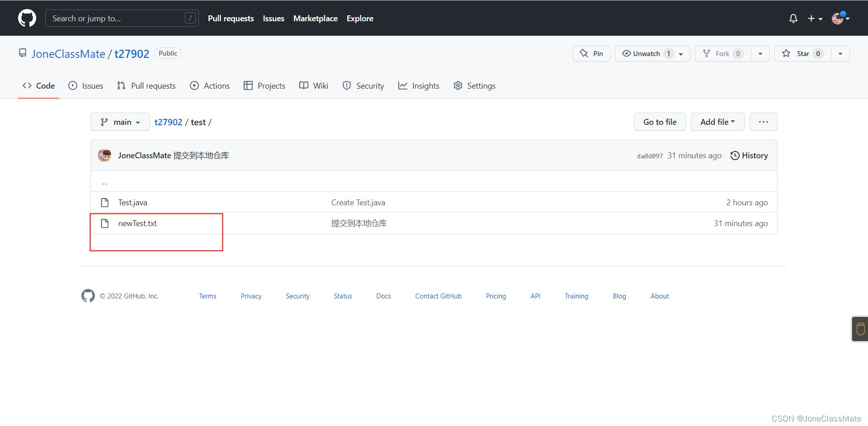868x426 pixels.
Task: Open the Insights tab
Action: [x=419, y=85]
